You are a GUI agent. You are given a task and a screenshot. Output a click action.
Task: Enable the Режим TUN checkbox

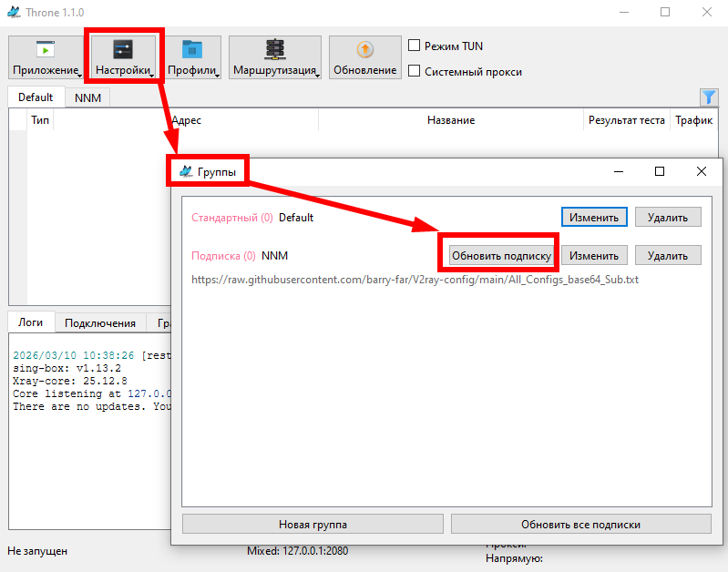click(x=414, y=46)
